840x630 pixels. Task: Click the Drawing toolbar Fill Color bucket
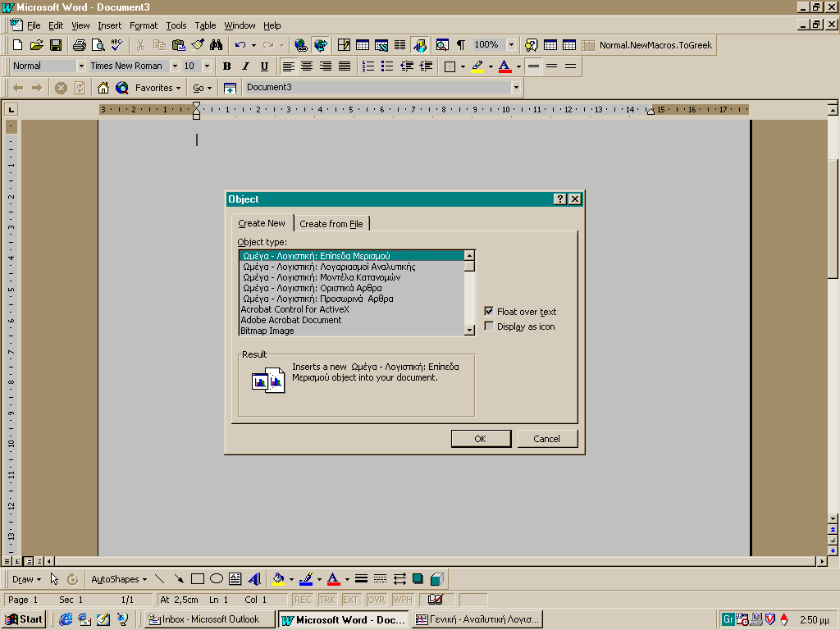click(278, 579)
